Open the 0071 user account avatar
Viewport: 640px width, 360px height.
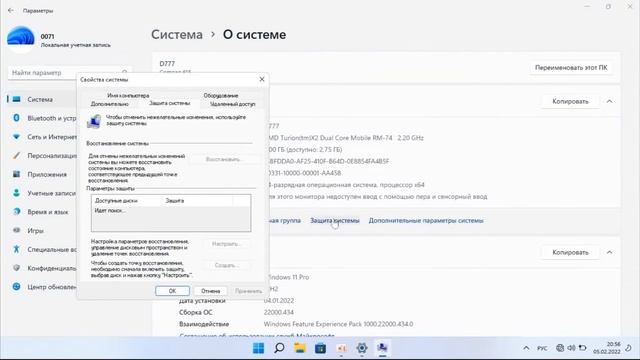pyautogui.click(x=20, y=39)
